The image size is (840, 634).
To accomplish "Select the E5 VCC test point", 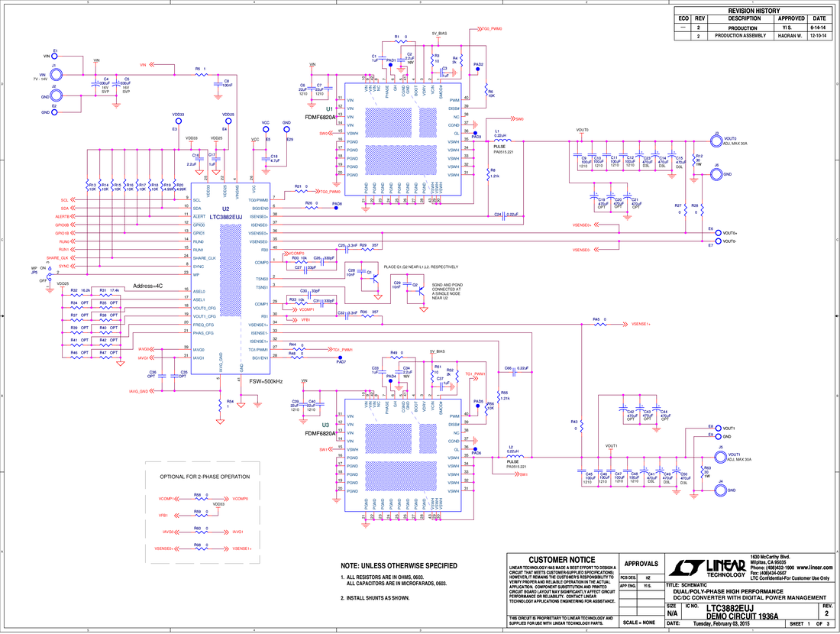I will (266, 129).
